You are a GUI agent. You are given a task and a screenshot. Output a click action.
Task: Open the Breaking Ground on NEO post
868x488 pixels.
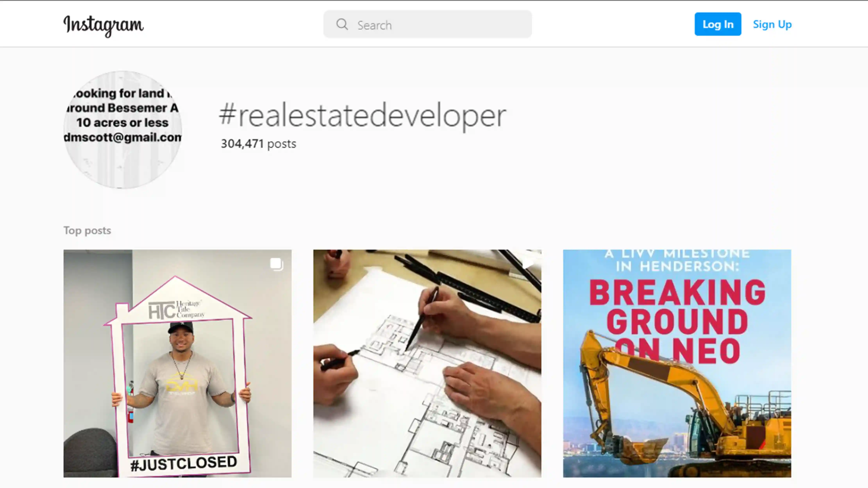point(677,363)
